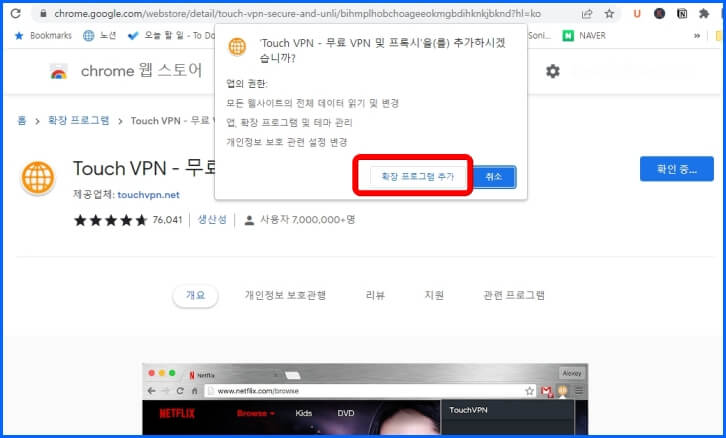Click the 사용자 7,000,000+명 user count text
Image resolution: width=726 pixels, height=438 pixels.
point(307,220)
